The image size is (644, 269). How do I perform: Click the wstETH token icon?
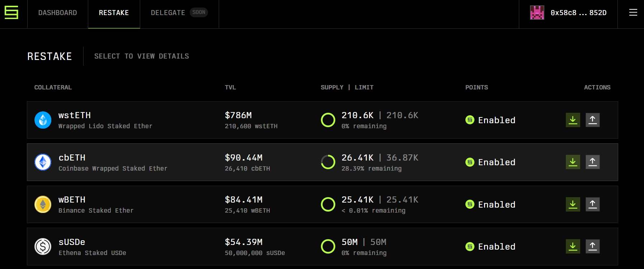43,120
